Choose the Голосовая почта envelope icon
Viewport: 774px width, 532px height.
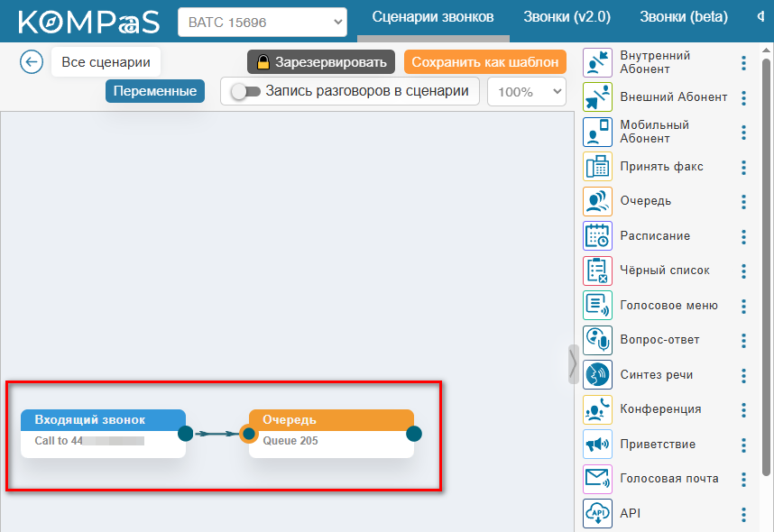coord(597,479)
